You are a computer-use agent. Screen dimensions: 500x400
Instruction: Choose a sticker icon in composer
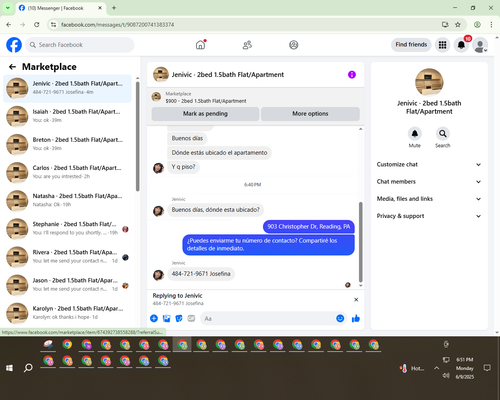click(x=179, y=318)
